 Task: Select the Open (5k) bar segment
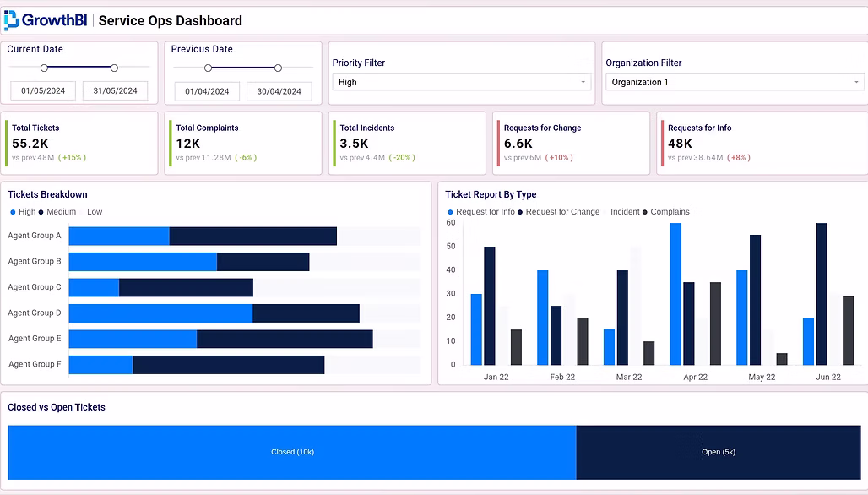pos(719,453)
